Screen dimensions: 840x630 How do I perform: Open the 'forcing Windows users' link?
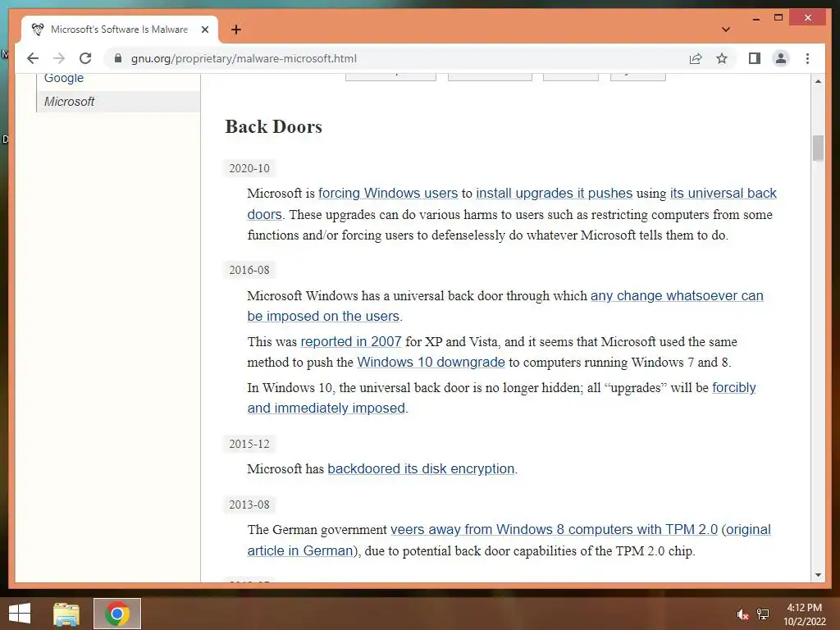tap(388, 193)
